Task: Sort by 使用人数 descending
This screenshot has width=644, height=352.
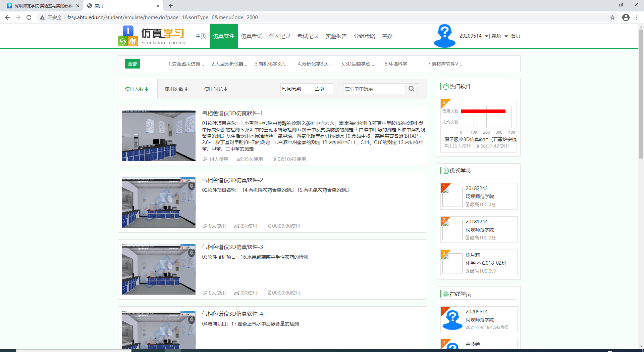Action: tap(137, 89)
